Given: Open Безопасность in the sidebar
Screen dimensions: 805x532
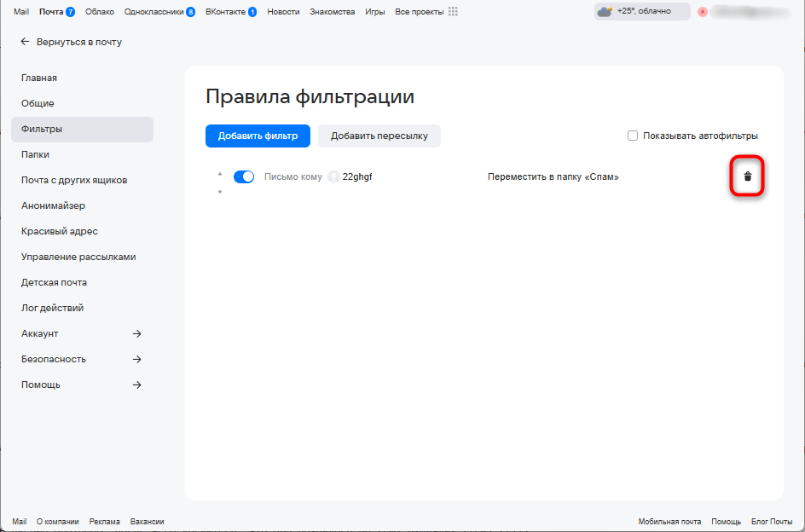Looking at the screenshot, I should click(54, 359).
